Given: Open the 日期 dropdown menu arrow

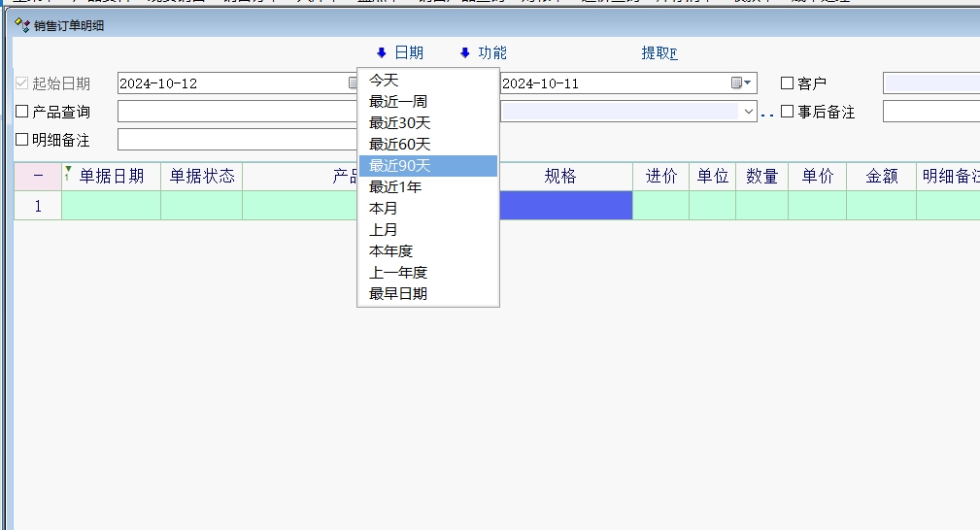Looking at the screenshot, I should [x=382, y=53].
